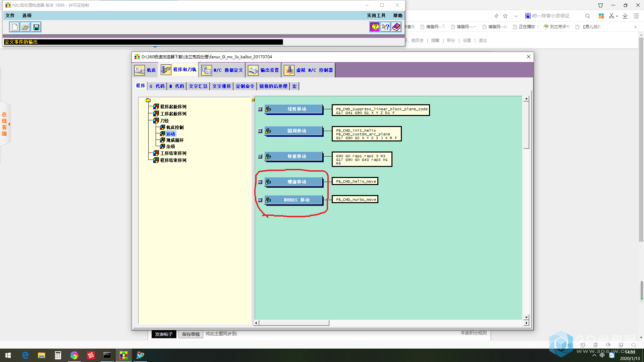Open Edge browser from taskbar
The image size is (644, 362).
(25, 355)
